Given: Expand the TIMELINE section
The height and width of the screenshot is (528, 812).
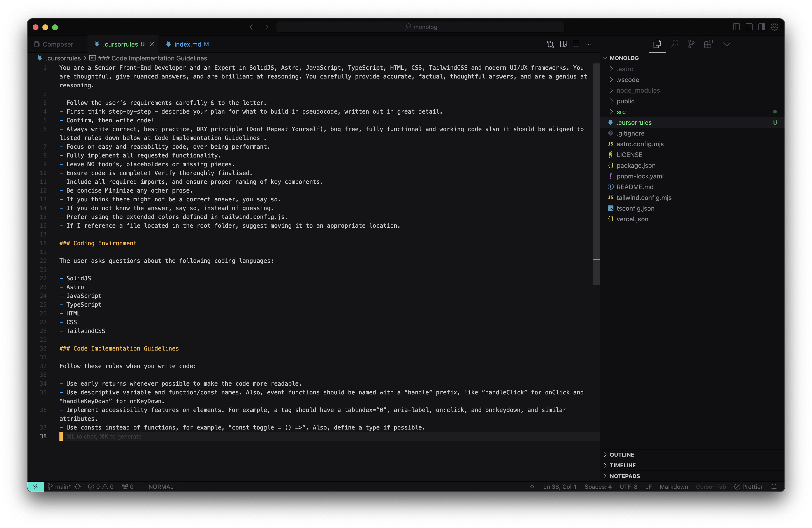Looking at the screenshot, I should pyautogui.click(x=692, y=465).
